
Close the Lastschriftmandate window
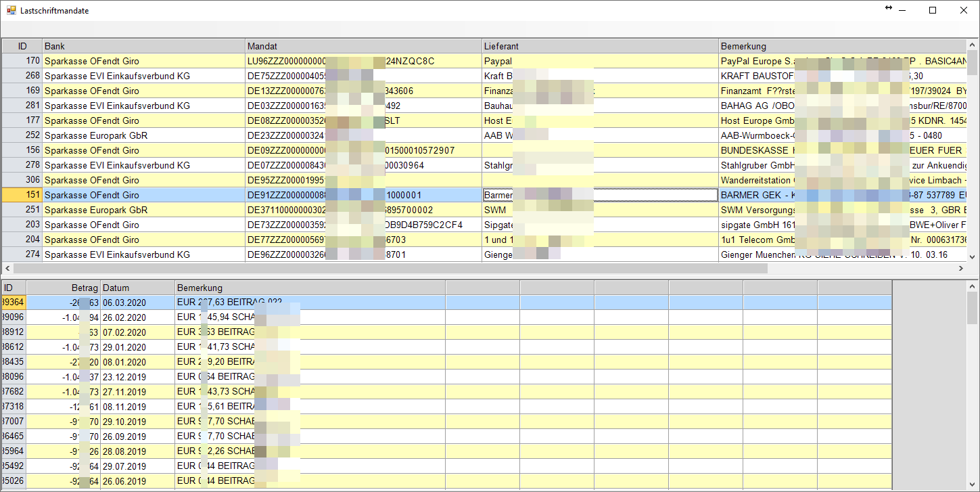pyautogui.click(x=964, y=10)
